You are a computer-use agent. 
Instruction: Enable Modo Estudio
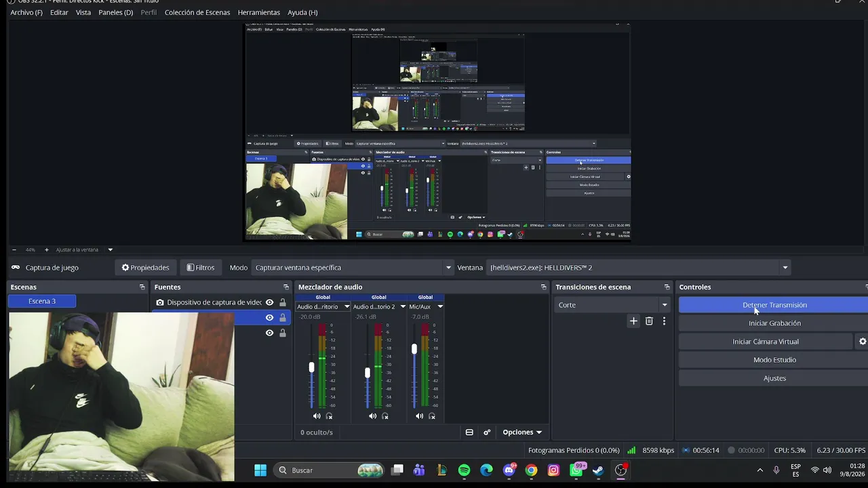pos(774,360)
